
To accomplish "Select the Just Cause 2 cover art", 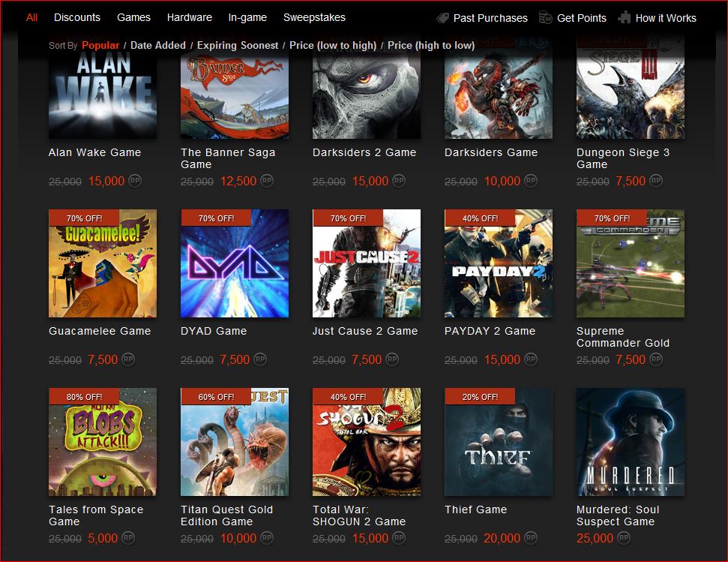I will pos(367,263).
